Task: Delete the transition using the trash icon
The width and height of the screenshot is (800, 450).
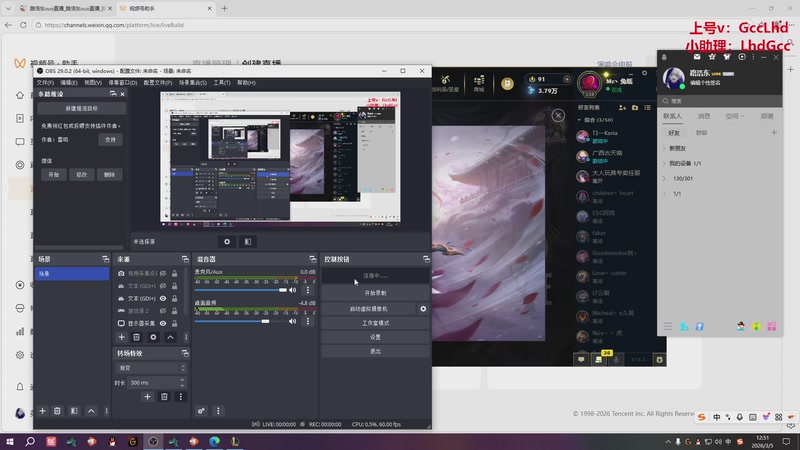Action: point(164,396)
